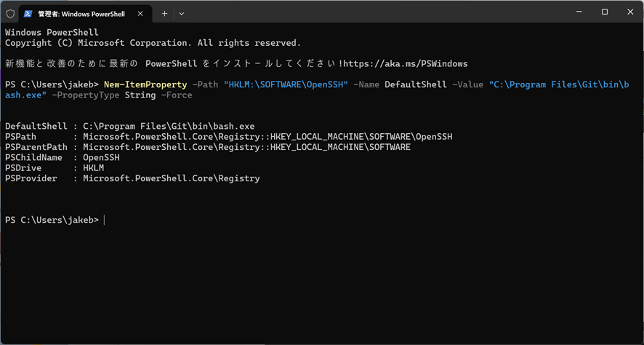
Task: Click the PowerShell icon in the tab
Action: click(28, 13)
